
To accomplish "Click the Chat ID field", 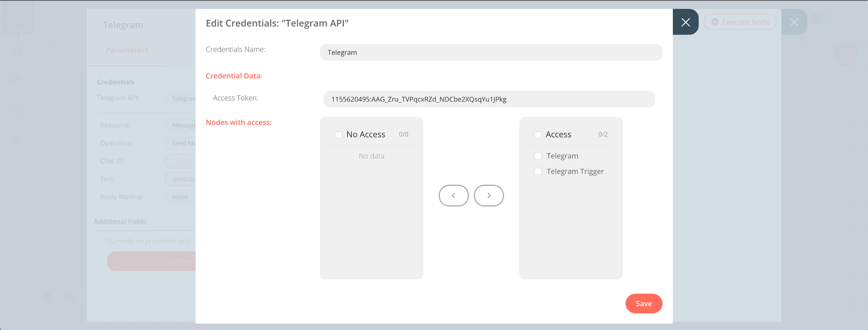I will pos(180,161).
